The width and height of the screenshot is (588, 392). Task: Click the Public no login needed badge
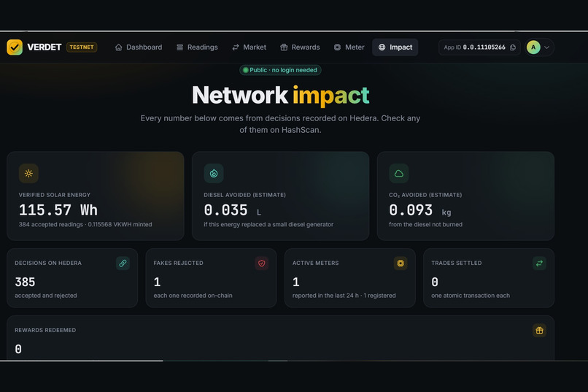[x=280, y=70]
